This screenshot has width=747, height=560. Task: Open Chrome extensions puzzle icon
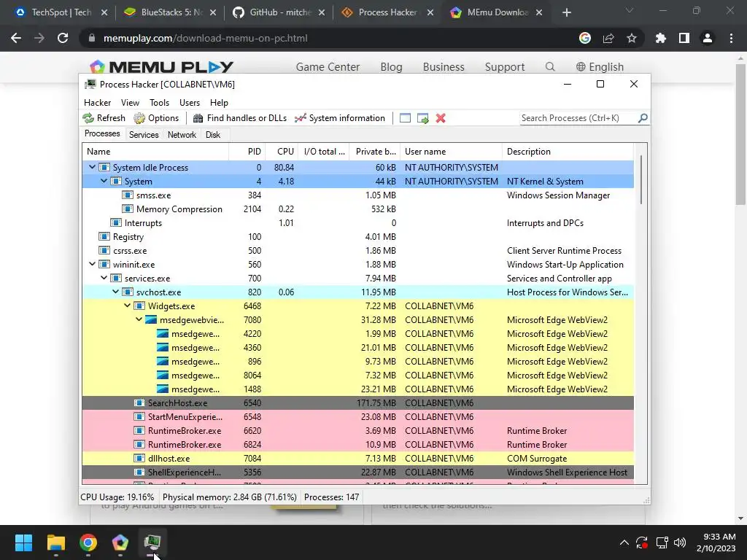660,38
